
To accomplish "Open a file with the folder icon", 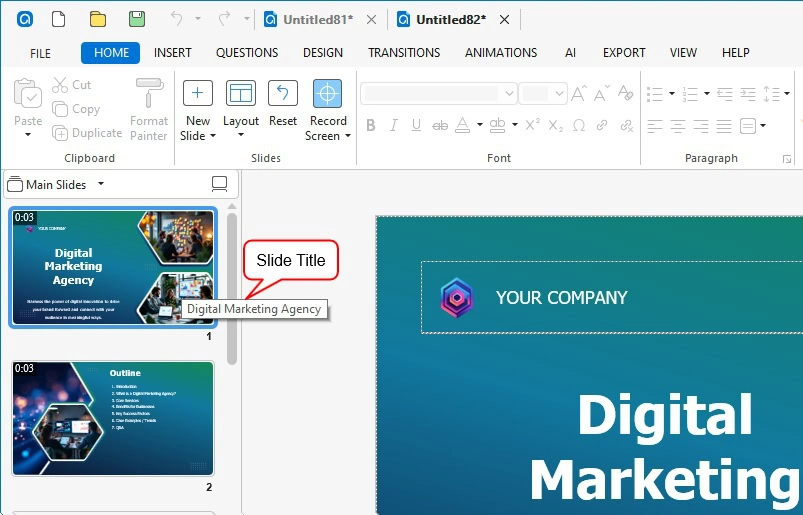I will 97,19.
